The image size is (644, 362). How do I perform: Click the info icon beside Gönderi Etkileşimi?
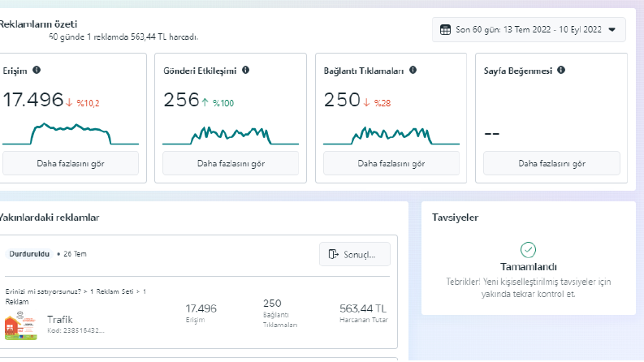click(x=245, y=70)
